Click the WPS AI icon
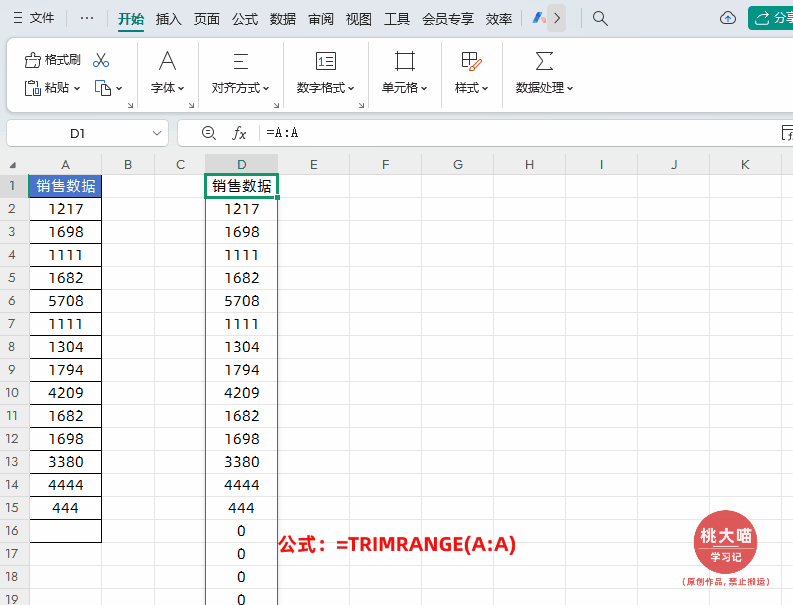The image size is (793, 605). click(x=538, y=19)
